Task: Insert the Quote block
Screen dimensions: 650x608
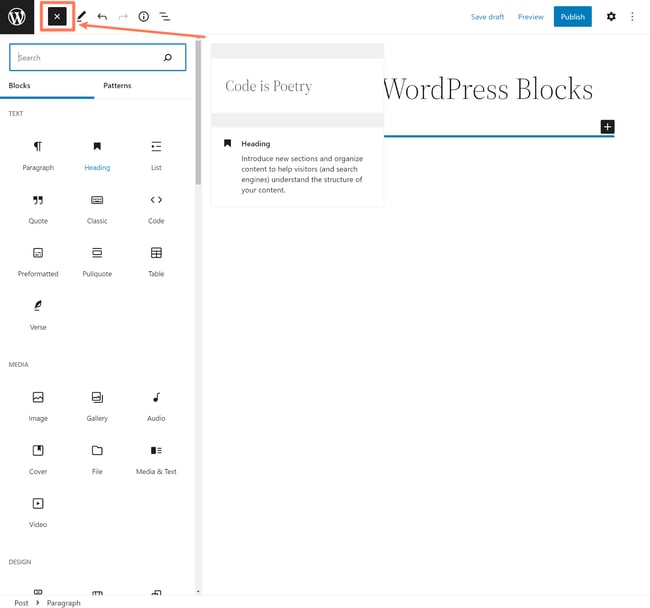Action: click(38, 206)
